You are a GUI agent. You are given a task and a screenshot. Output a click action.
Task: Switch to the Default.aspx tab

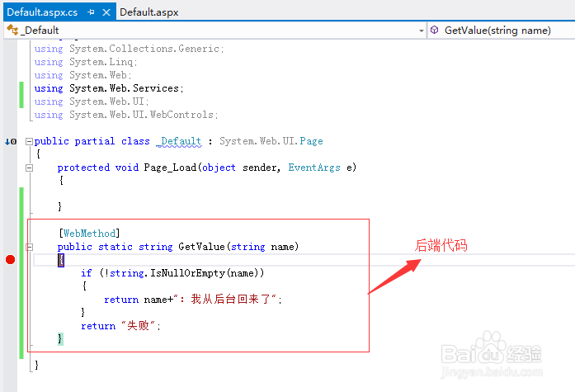pyautogui.click(x=148, y=12)
